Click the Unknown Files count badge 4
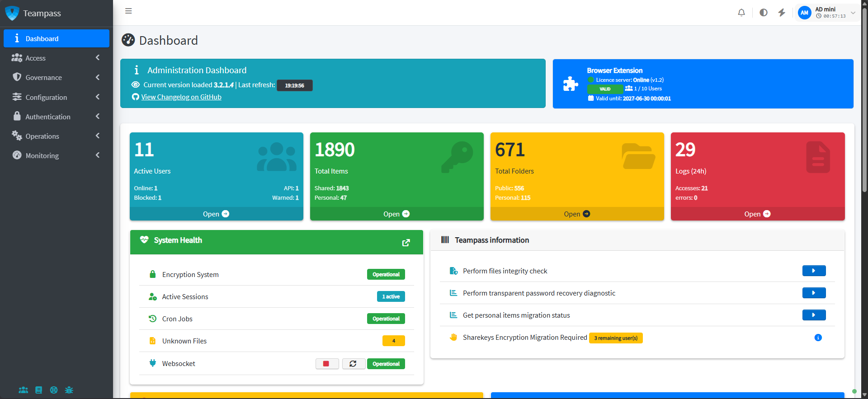Viewport: 868px width, 399px height. point(394,341)
